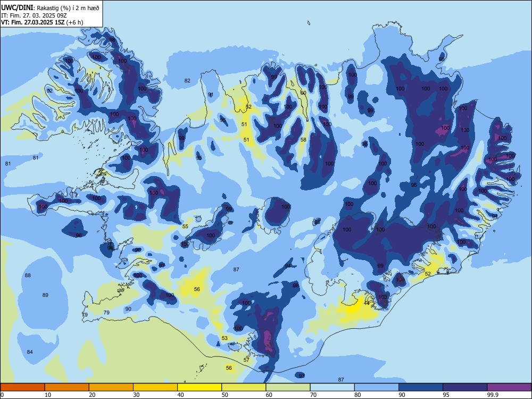Pick the purple legend swatch above 99.9
The width and height of the screenshot is (532, 399).
[x=509, y=387]
